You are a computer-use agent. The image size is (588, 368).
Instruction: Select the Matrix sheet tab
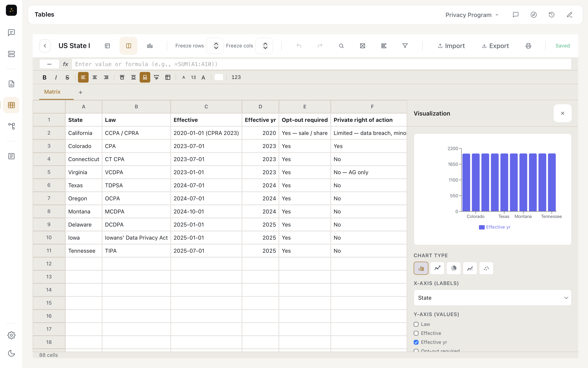pyautogui.click(x=52, y=92)
